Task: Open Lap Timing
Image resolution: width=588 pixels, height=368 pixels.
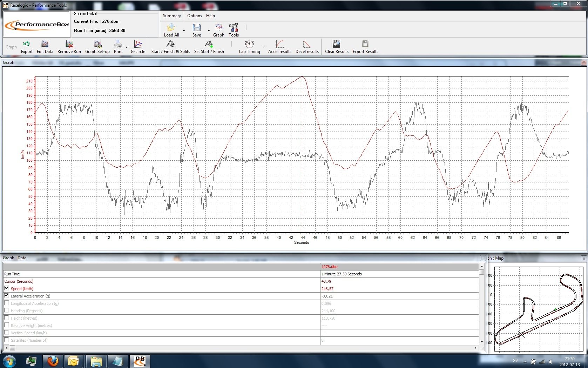Action: point(249,47)
